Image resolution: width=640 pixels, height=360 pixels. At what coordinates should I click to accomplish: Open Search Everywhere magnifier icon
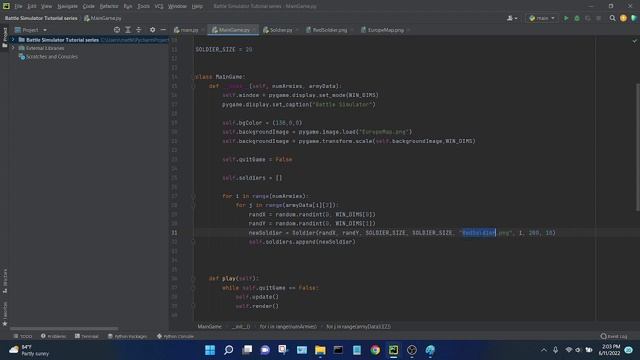pos(612,18)
